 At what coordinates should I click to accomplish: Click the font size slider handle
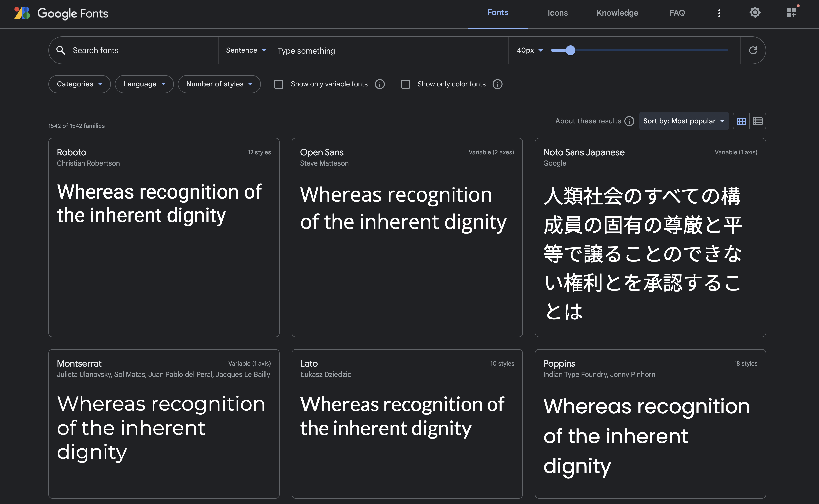pyautogui.click(x=571, y=50)
